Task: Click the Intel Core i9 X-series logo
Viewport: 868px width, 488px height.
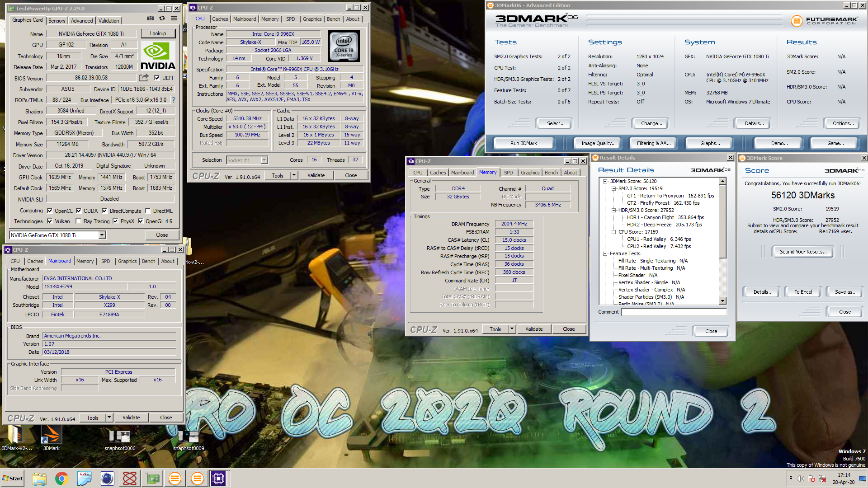Action: point(344,46)
